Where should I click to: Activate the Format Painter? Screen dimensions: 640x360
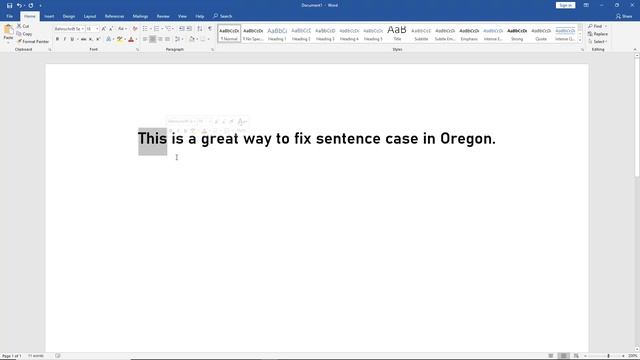pyautogui.click(x=33, y=42)
